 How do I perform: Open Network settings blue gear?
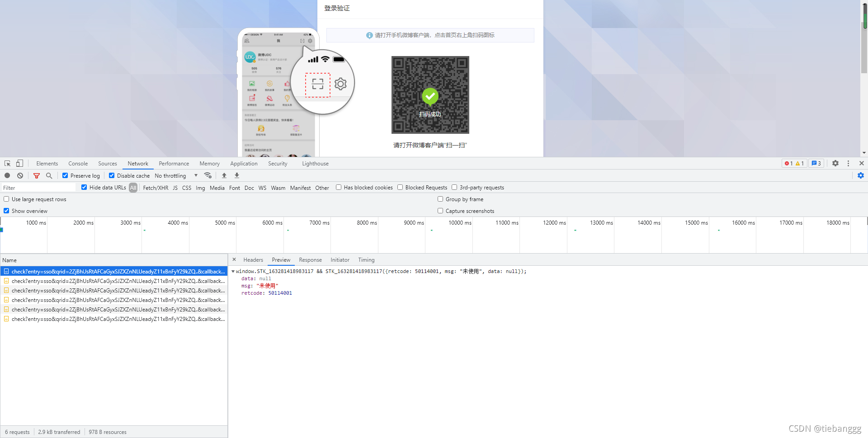coord(861,175)
